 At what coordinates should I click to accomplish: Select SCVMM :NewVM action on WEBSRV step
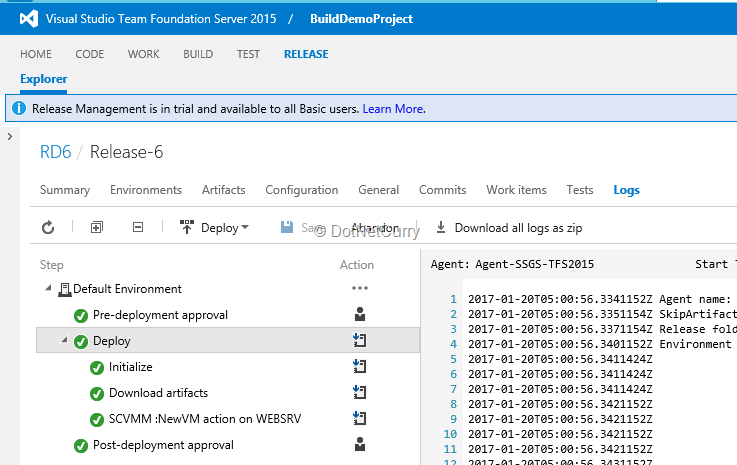tap(228, 418)
